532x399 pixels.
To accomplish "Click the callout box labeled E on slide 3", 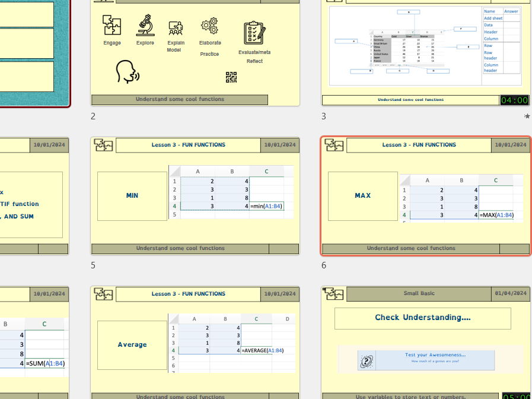I will (468, 46).
